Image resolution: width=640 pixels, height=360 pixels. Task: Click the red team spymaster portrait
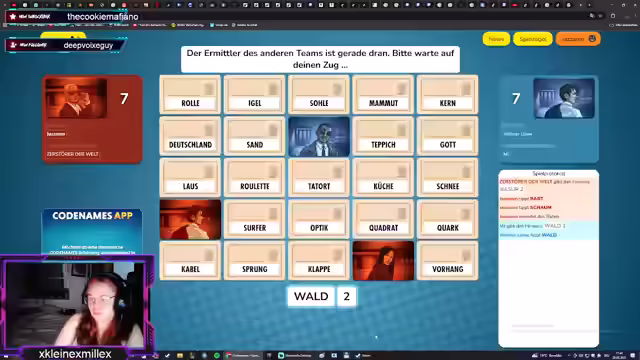[x=76, y=98]
